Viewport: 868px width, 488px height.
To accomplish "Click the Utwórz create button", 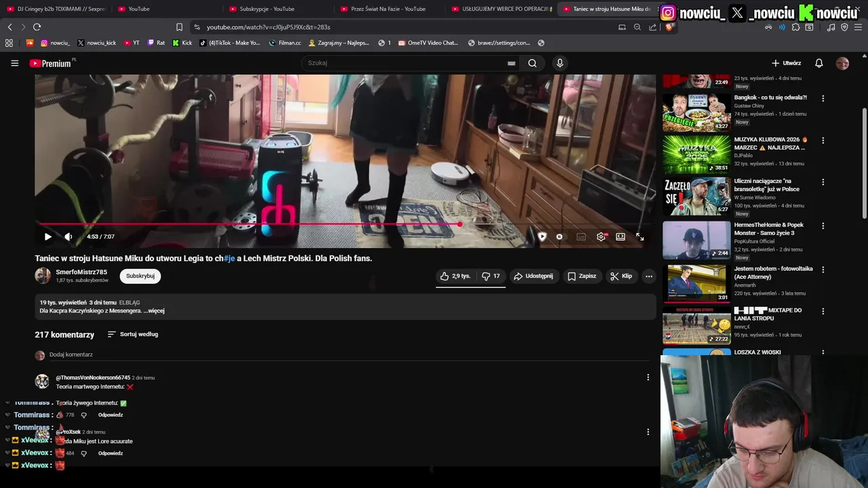I will pos(787,63).
